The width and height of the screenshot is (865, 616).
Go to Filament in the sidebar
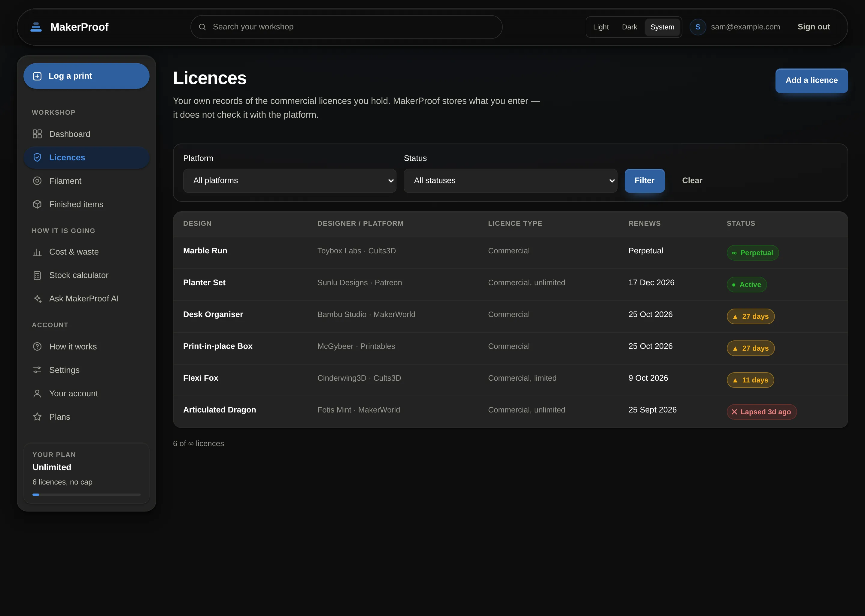(86, 181)
